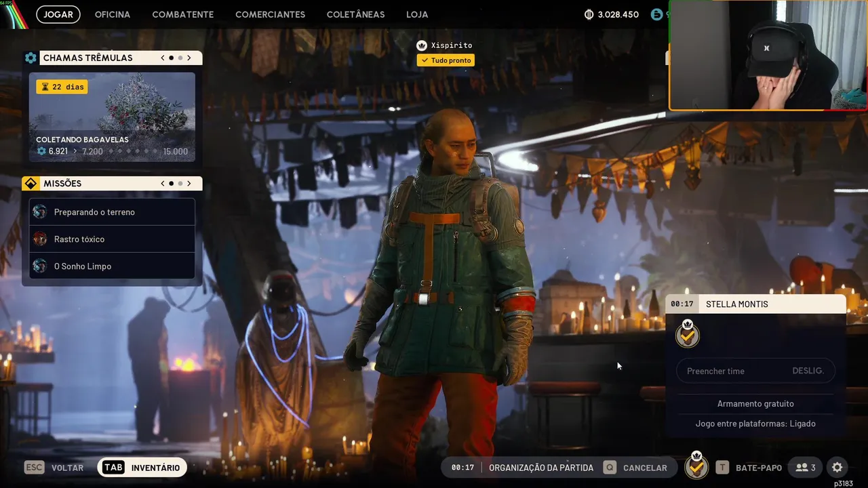868x488 pixels.
Task: Click the DESLIG. toggle state label
Action: click(808, 371)
